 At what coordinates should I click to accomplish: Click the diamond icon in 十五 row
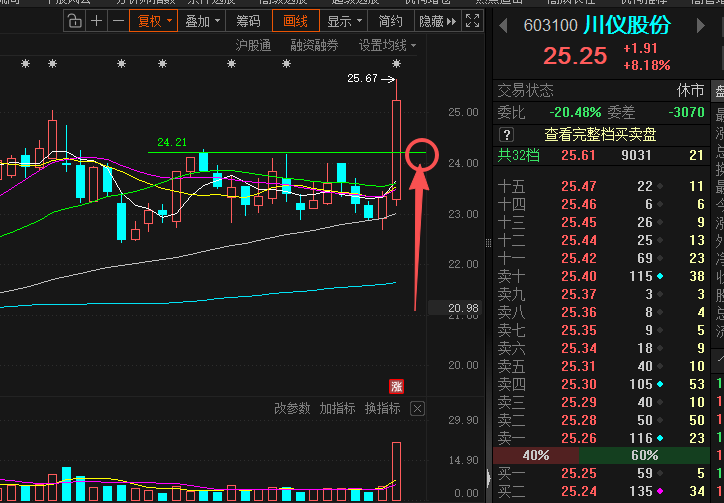point(660,186)
